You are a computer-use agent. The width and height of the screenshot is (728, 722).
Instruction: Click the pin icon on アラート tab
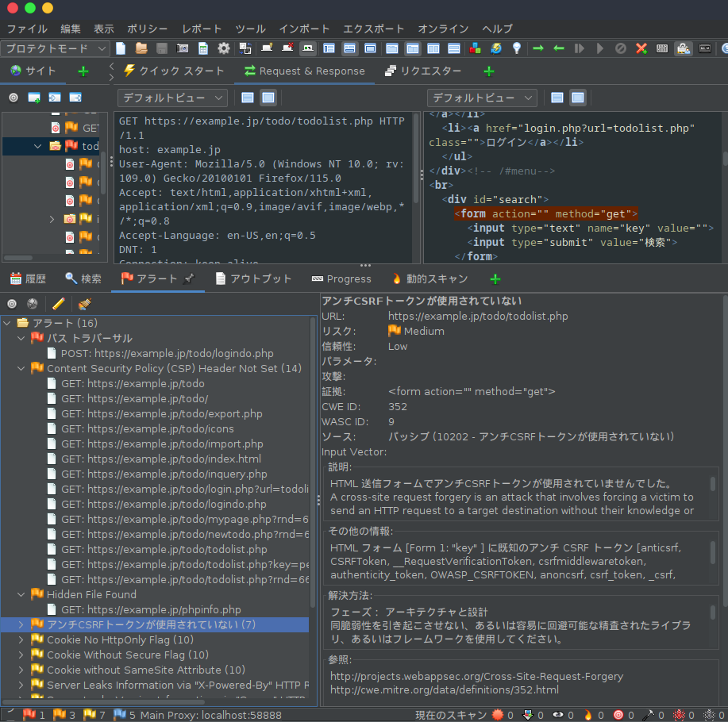point(188,278)
